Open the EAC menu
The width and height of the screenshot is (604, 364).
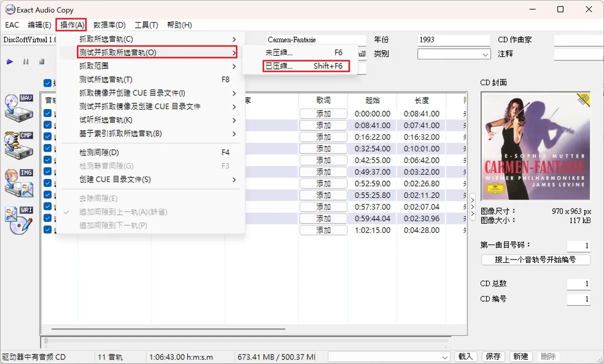12,25
